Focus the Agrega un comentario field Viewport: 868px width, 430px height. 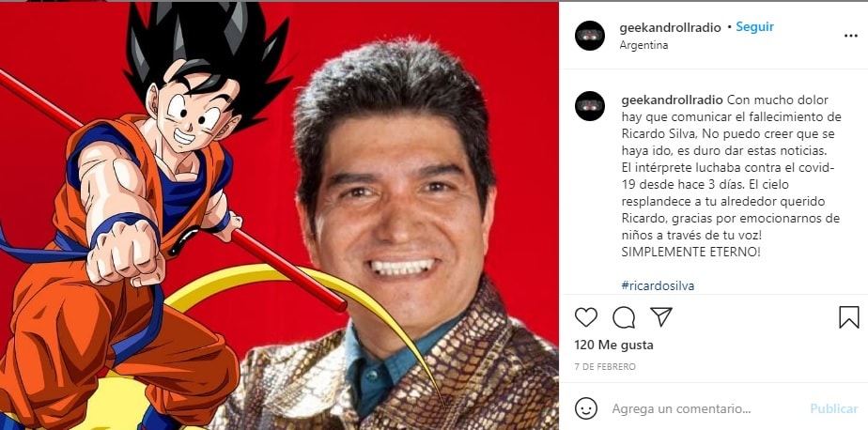pyautogui.click(x=681, y=409)
